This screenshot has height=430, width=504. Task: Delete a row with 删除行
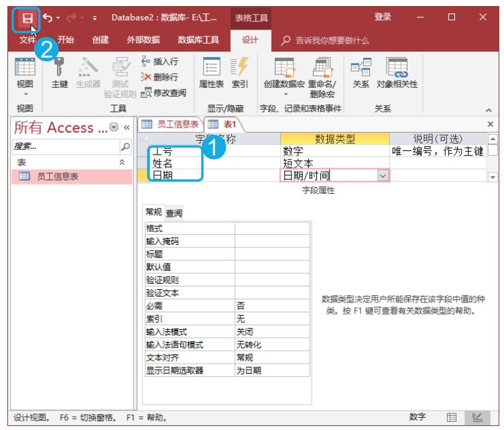pyautogui.click(x=160, y=77)
